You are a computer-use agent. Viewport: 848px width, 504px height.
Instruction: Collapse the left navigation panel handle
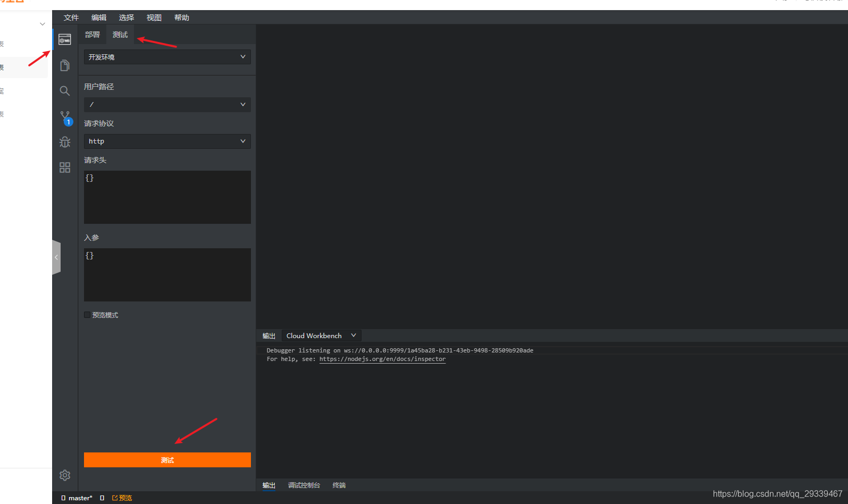56,257
